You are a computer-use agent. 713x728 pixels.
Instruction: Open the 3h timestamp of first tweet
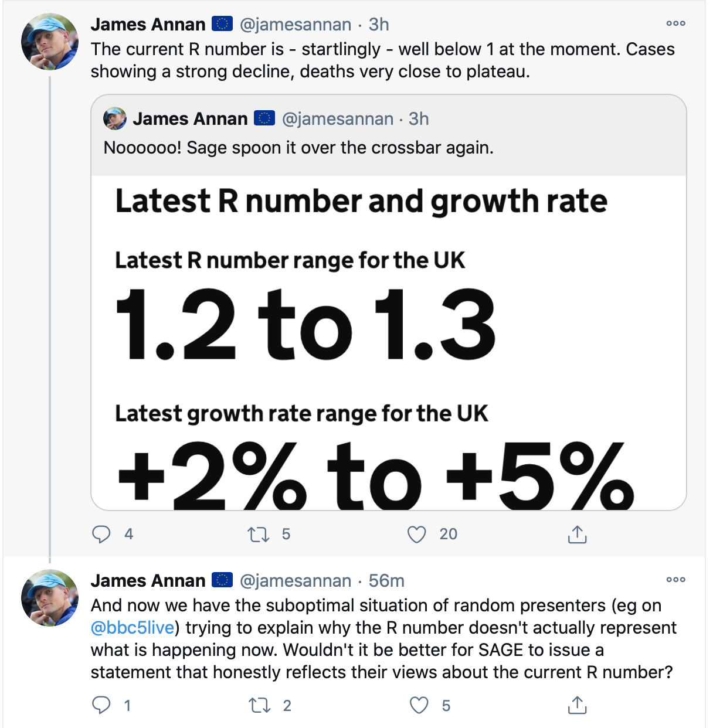point(379,24)
